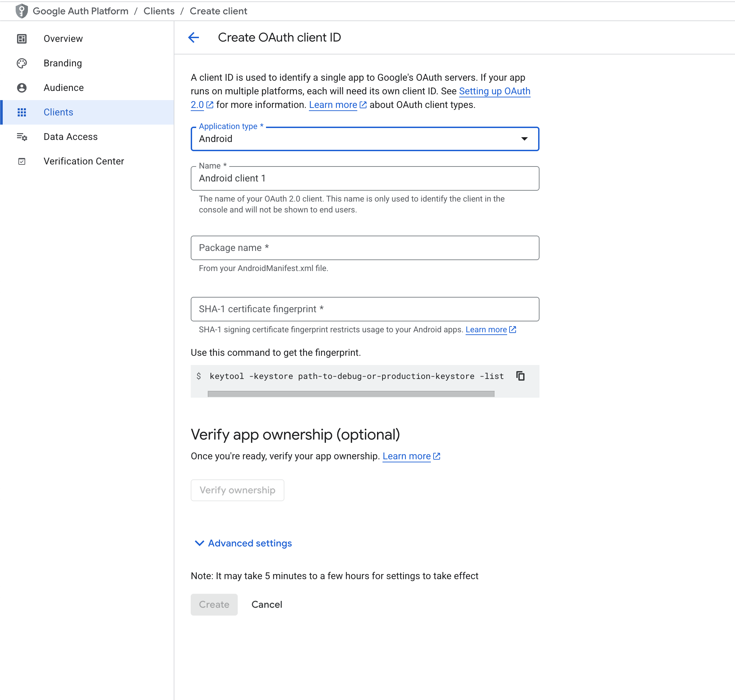This screenshot has height=700, width=735.
Task: Focus the Name input field
Action: point(365,178)
